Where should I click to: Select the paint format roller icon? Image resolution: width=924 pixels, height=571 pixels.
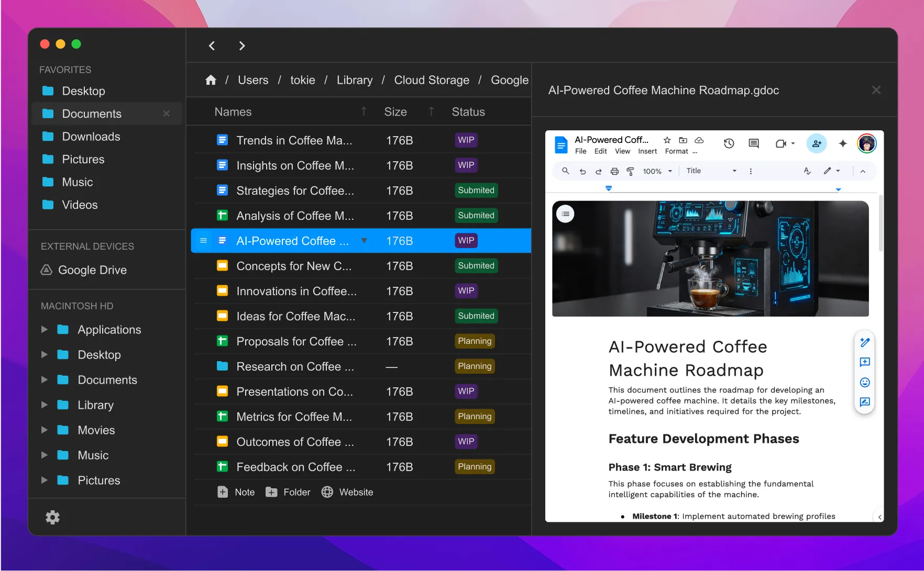click(x=630, y=171)
